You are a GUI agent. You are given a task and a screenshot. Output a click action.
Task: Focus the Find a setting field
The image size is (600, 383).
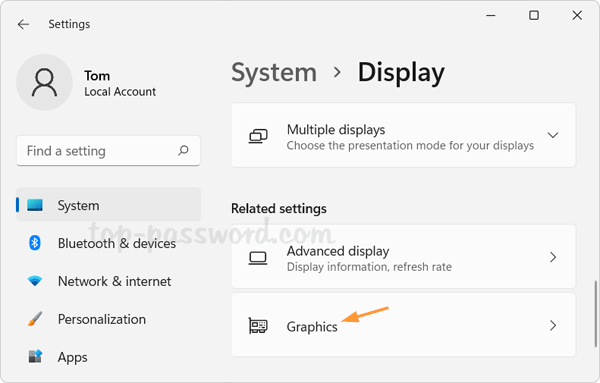(108, 151)
